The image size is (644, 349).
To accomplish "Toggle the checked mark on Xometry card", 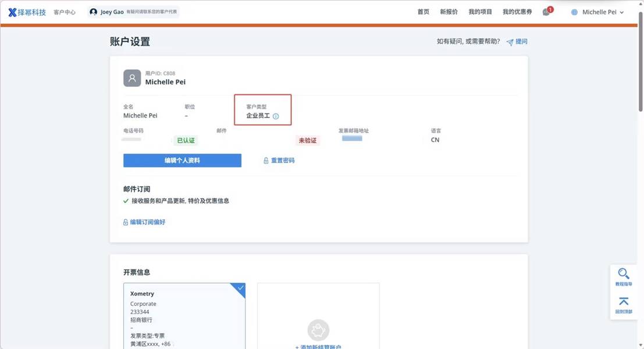I will [239, 289].
